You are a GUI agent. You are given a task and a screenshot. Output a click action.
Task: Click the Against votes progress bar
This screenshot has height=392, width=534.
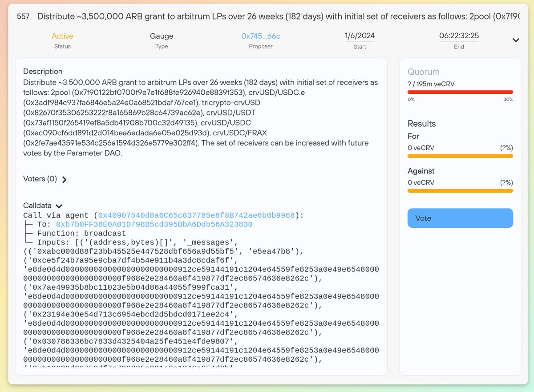tap(460, 191)
